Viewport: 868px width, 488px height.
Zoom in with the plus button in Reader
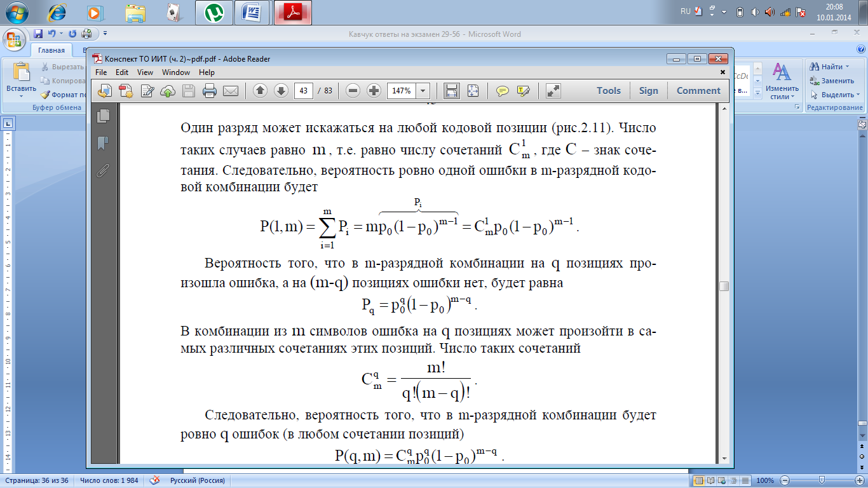click(374, 91)
